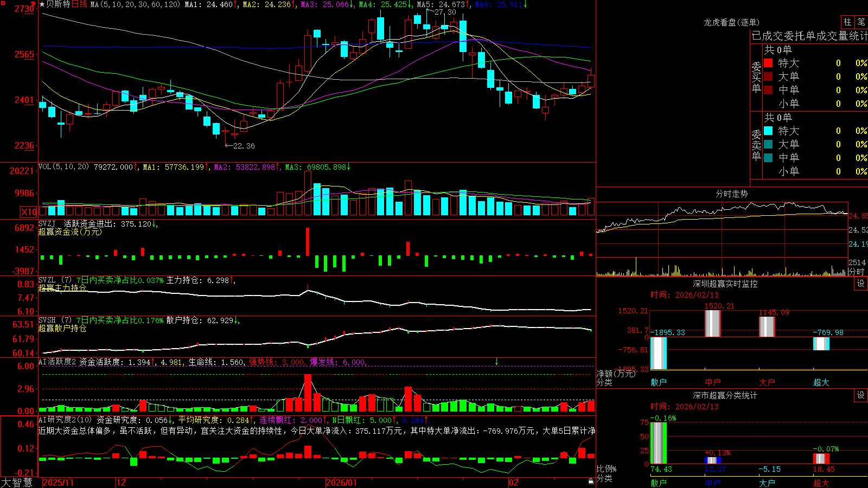Click the -5.15 大户 ratio value
Image resolution: width=868 pixels, height=488 pixels.
(x=769, y=469)
